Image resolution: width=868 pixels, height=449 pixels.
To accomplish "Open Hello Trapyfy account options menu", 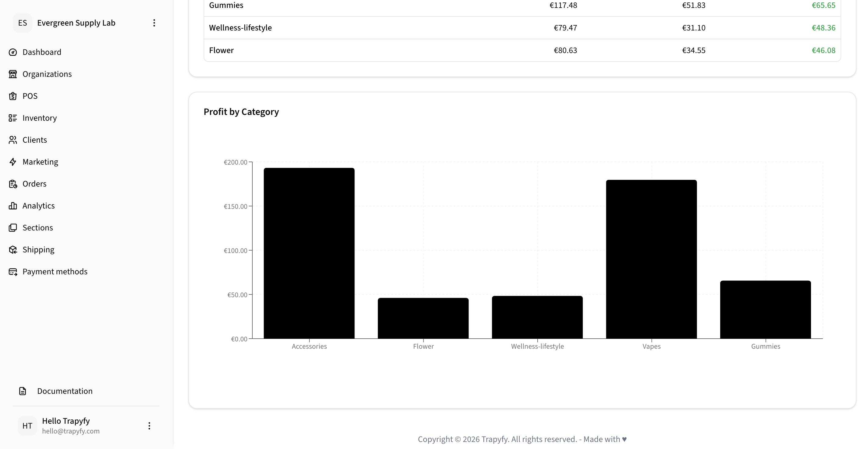I will [149, 426].
